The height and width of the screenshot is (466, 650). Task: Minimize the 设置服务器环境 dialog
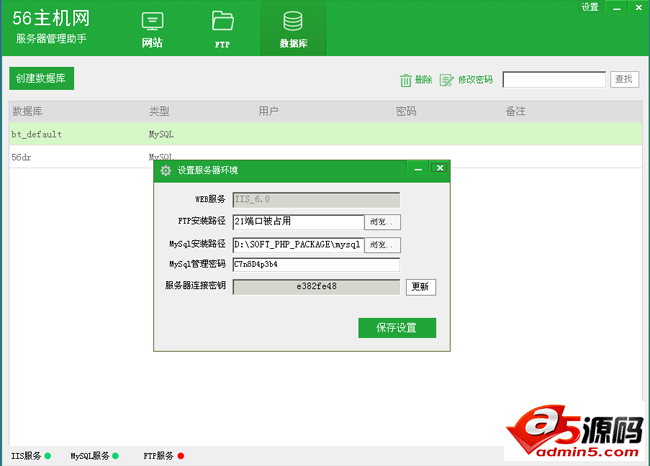pos(418,168)
